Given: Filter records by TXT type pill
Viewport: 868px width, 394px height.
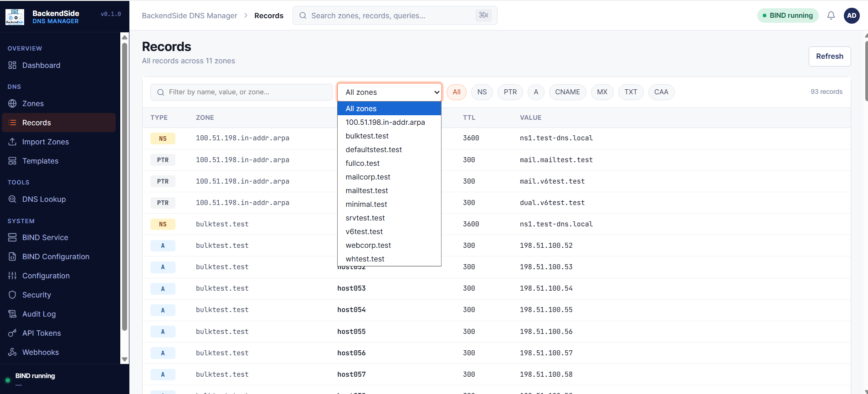Looking at the screenshot, I should tap(631, 92).
